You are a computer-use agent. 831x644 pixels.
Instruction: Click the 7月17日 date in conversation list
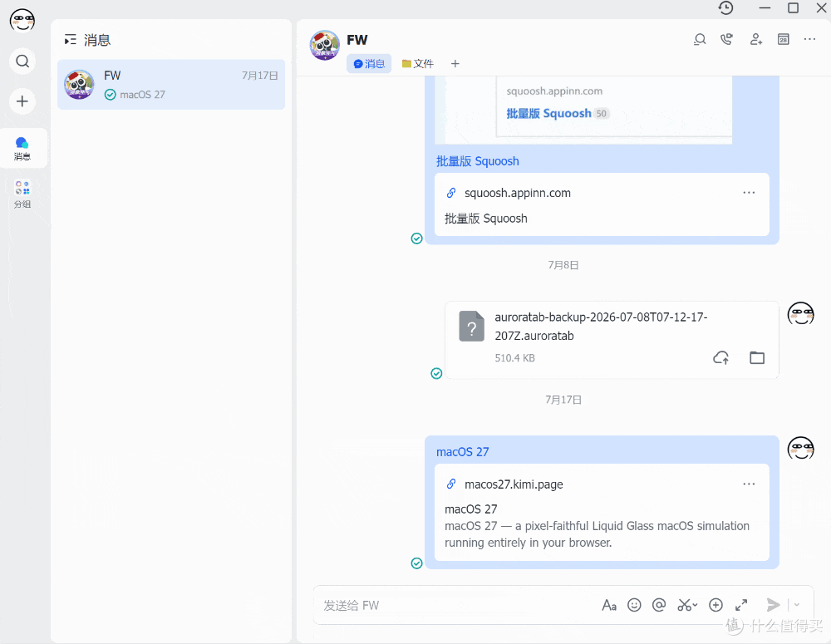259,76
